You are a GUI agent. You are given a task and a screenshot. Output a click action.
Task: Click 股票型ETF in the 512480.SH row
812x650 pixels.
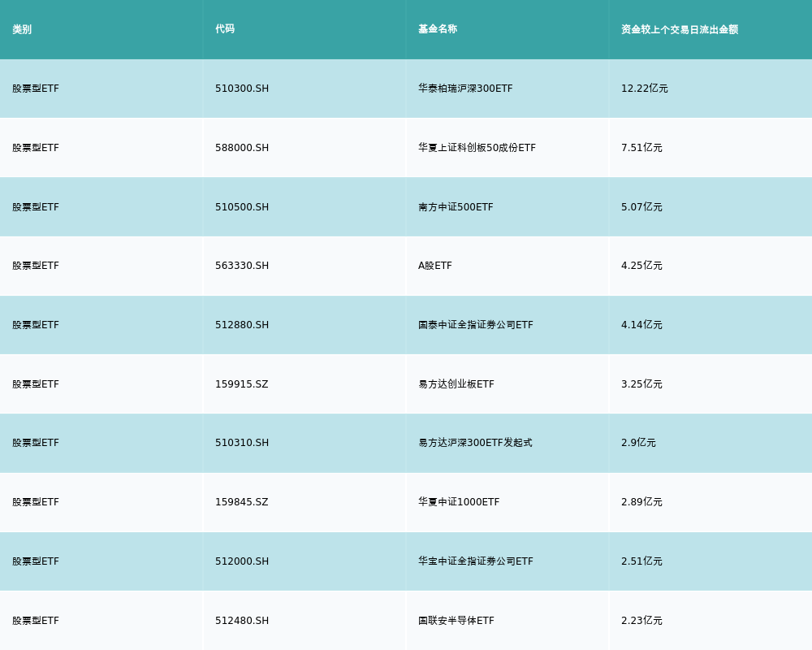[x=36, y=621]
